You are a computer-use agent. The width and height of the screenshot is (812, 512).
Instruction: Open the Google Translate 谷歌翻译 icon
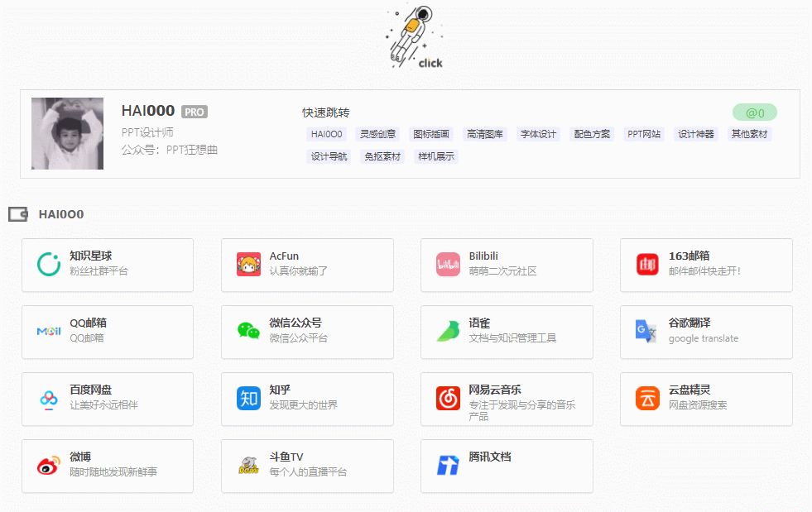646,332
